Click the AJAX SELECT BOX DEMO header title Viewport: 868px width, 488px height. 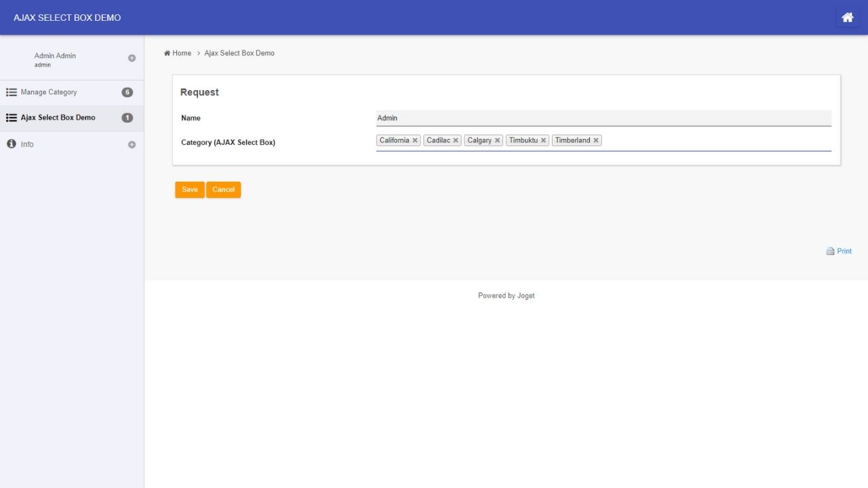point(67,18)
